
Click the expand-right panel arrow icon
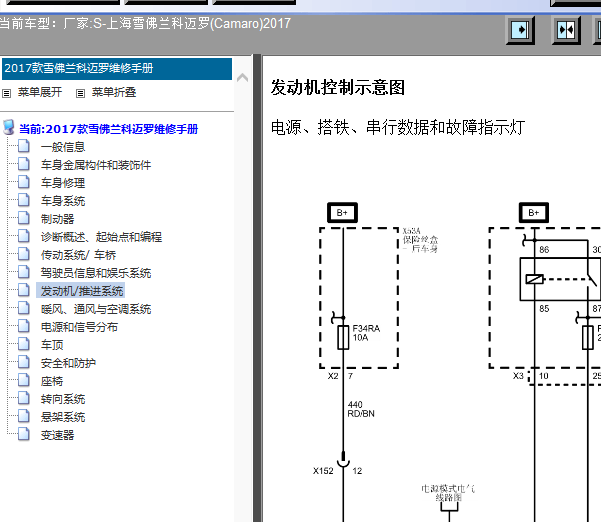tap(520, 30)
